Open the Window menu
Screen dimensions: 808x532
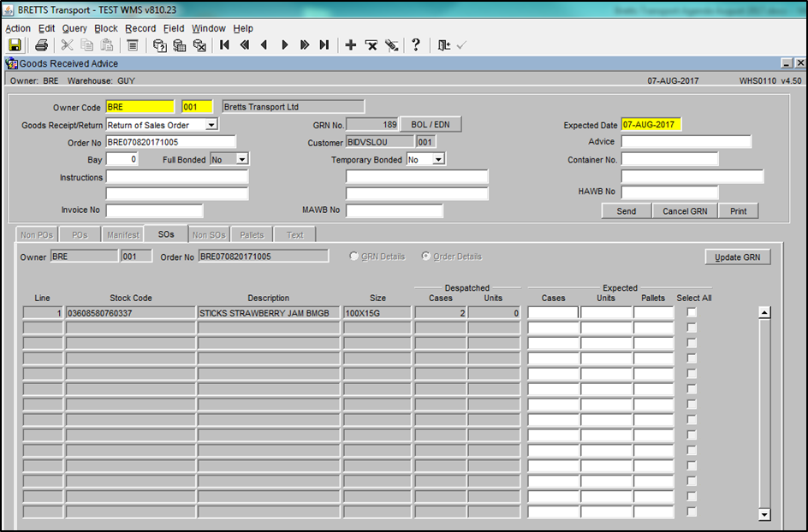(x=209, y=28)
